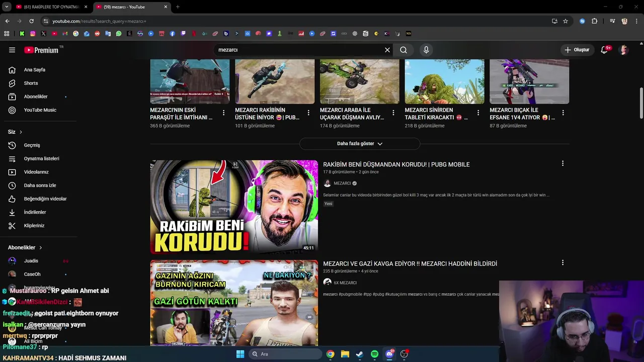The image size is (644, 362).
Task: Open options for MEZARCI SİNİRDEN TABLETİ video
Action: click(x=478, y=113)
